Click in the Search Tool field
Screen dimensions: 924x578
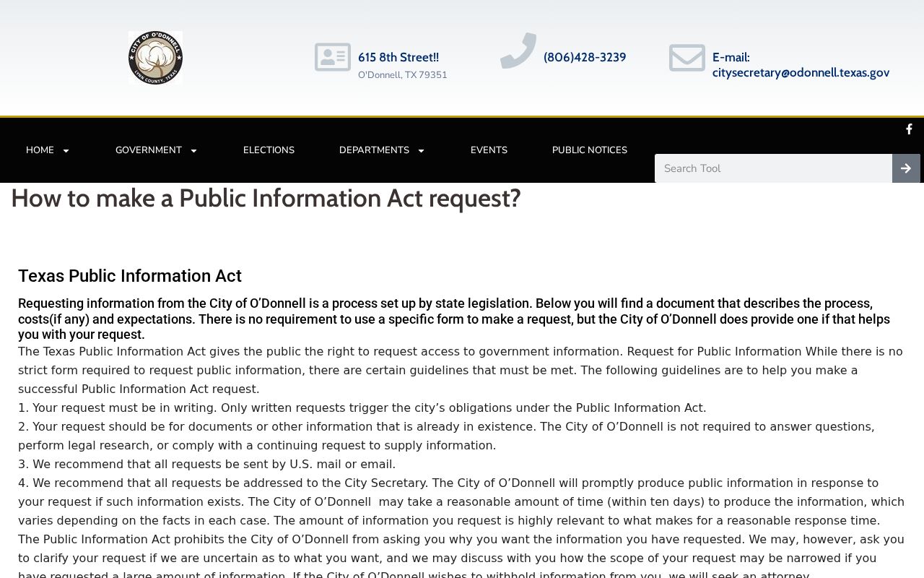[773, 168]
